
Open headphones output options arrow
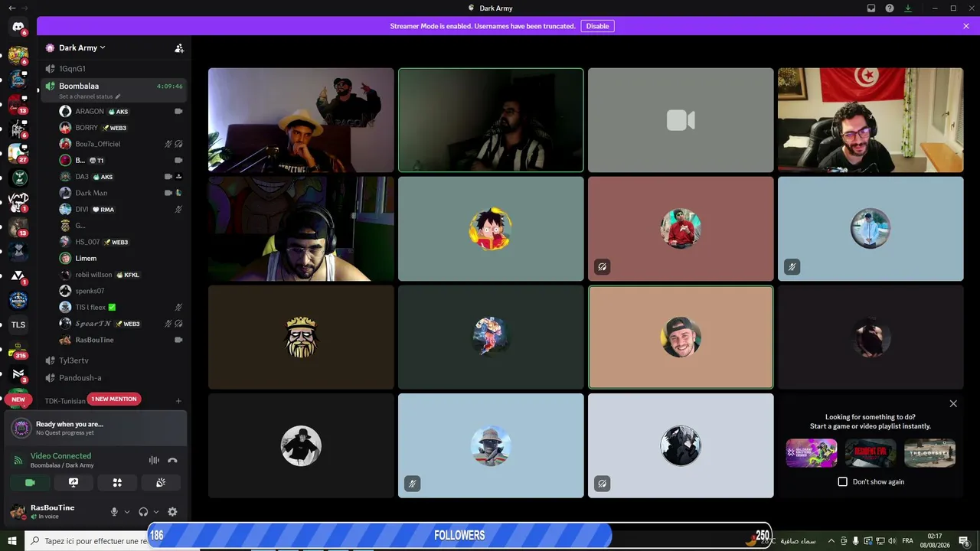156,512
